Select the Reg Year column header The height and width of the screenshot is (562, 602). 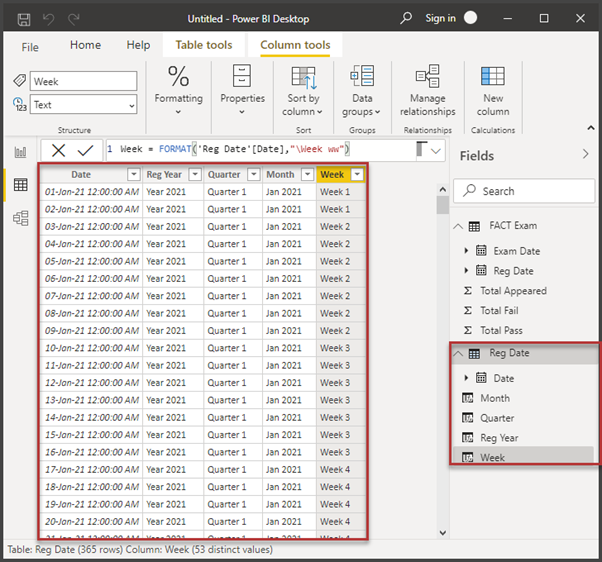tap(173, 175)
